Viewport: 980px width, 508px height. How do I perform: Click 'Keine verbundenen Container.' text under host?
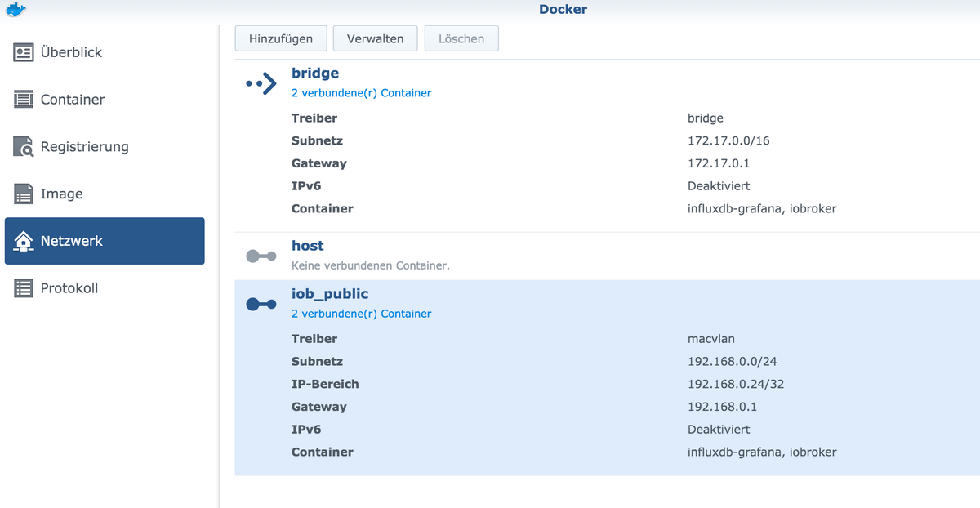coord(371,265)
